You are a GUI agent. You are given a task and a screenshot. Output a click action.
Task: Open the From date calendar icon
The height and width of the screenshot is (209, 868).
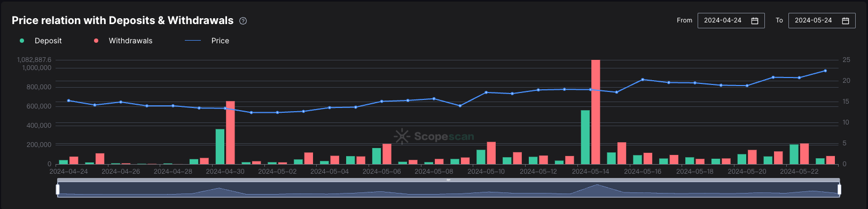755,20
